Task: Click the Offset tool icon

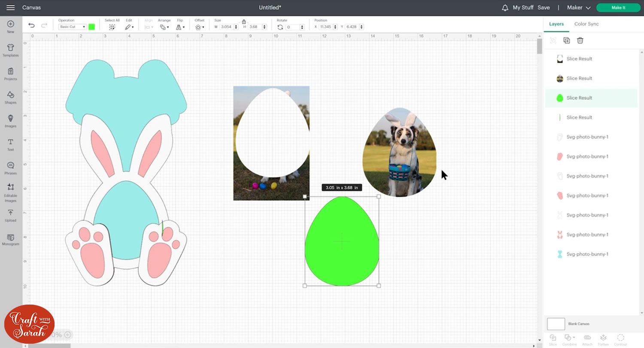Action: (x=199, y=27)
